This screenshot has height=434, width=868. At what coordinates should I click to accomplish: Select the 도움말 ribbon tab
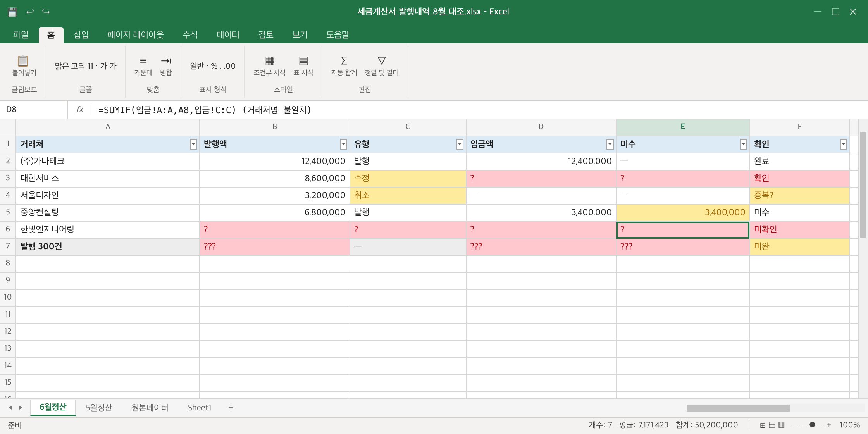(338, 35)
